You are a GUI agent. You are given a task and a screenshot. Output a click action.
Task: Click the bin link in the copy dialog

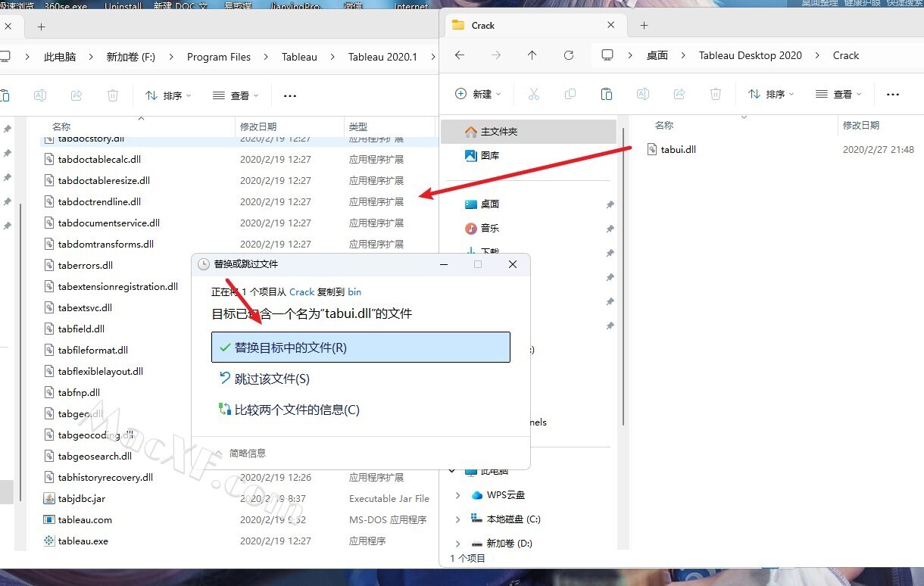point(354,291)
